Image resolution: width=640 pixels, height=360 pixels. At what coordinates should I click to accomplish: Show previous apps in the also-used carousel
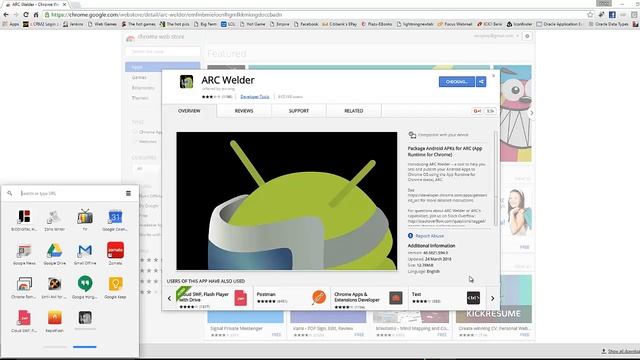[169, 298]
